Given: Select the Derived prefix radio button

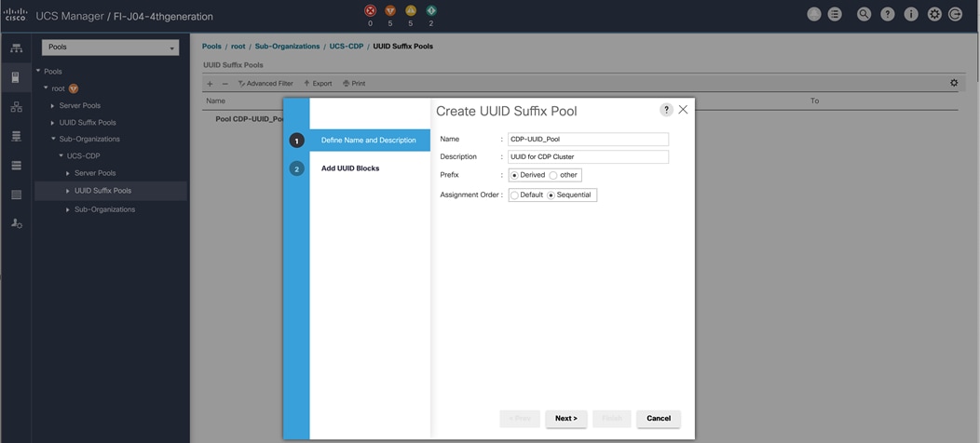Looking at the screenshot, I should click(514, 175).
